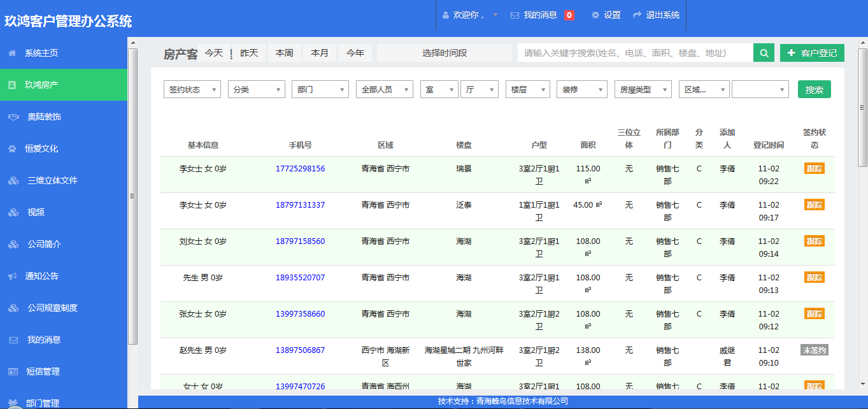Click the green magnifier search button
868x409 pixels.
pos(764,53)
